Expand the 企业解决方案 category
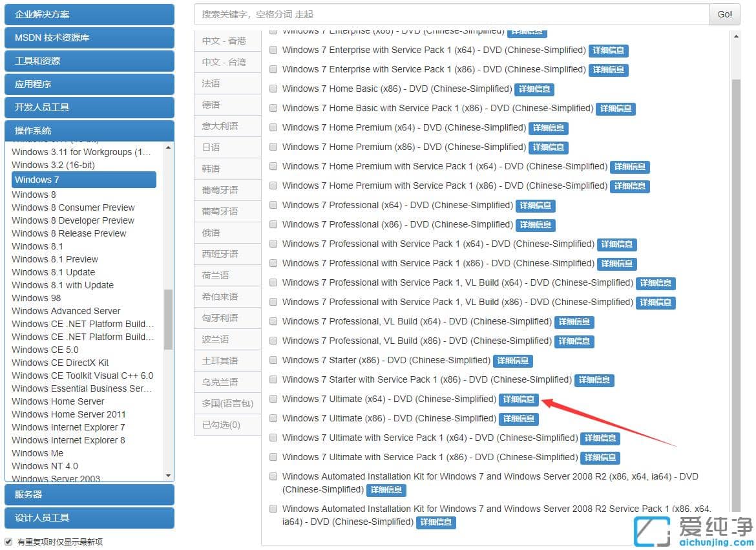Viewport: 756px width, 550px height. click(89, 14)
